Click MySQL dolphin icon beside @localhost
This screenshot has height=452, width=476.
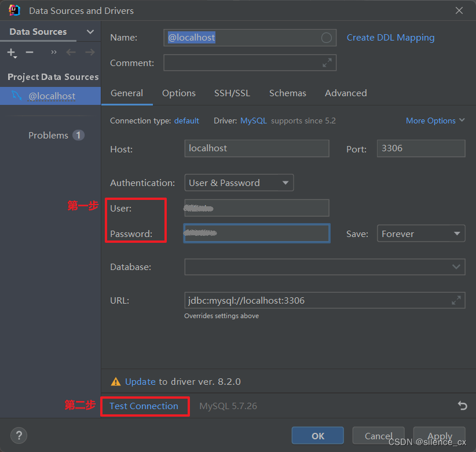(x=17, y=96)
